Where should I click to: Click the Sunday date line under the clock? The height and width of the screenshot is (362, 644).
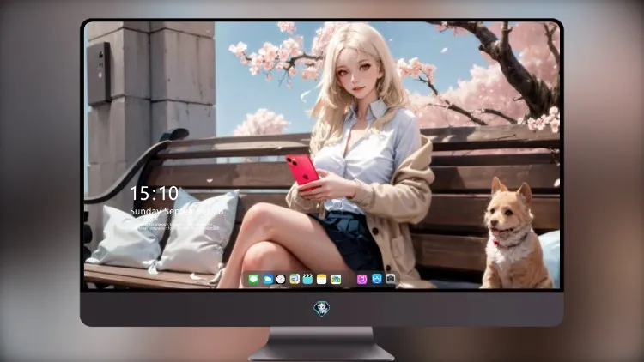point(177,211)
